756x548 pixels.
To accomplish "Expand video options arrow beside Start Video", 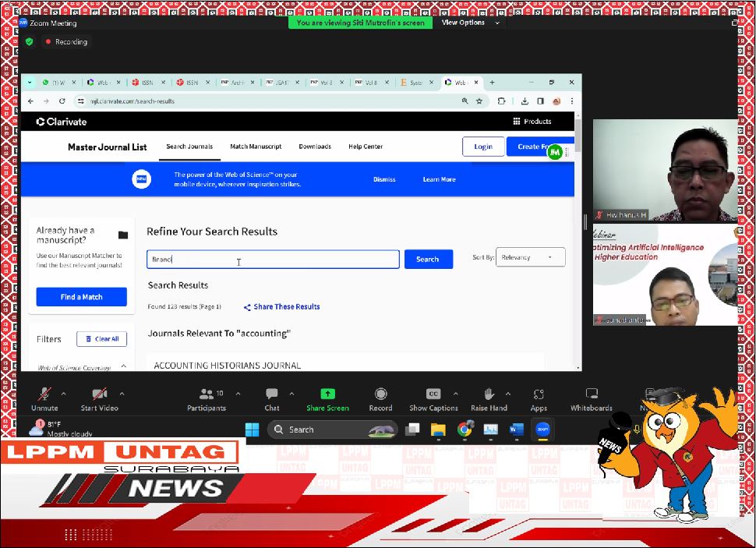I will click(122, 394).
